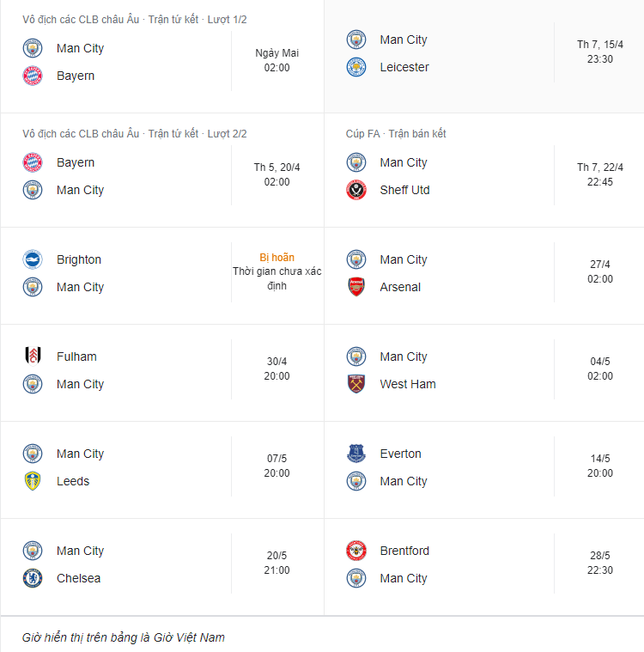644x652 pixels.
Task: Open the Cúp FA · Trận bán kết header
Action: coord(396,134)
